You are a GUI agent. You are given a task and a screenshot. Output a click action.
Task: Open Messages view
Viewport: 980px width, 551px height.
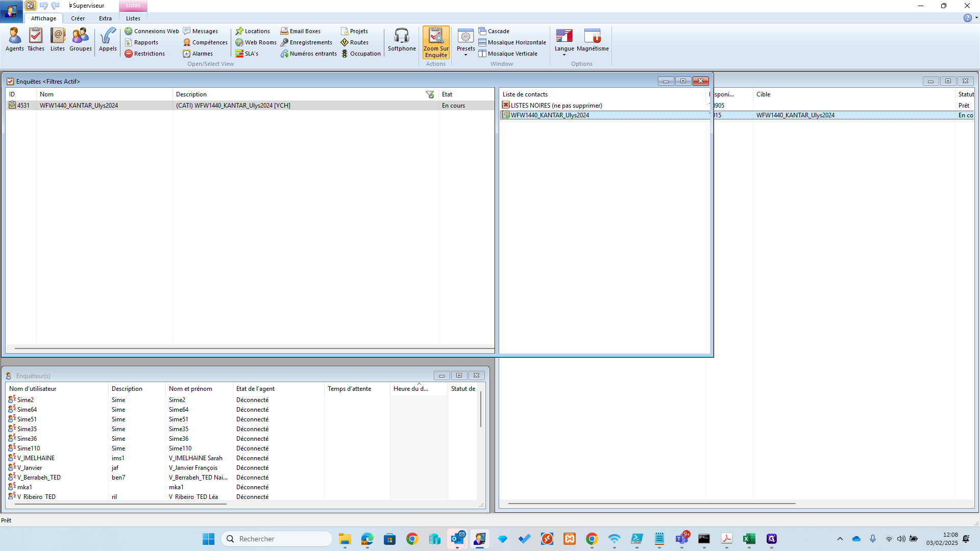click(x=201, y=31)
